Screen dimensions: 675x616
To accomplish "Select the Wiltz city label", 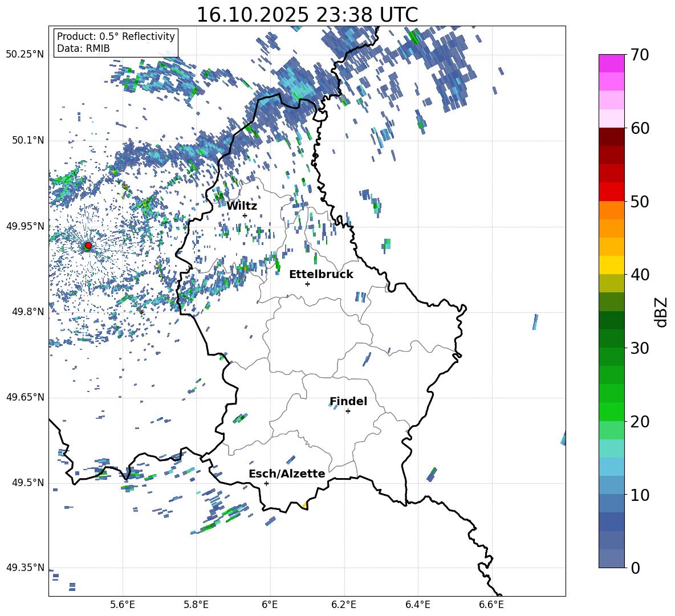I will tap(242, 206).
